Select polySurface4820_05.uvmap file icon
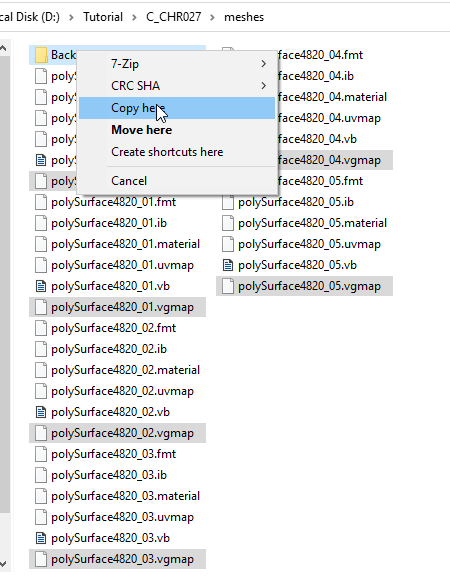Screen dimensions: 450x581 [x=228, y=244]
